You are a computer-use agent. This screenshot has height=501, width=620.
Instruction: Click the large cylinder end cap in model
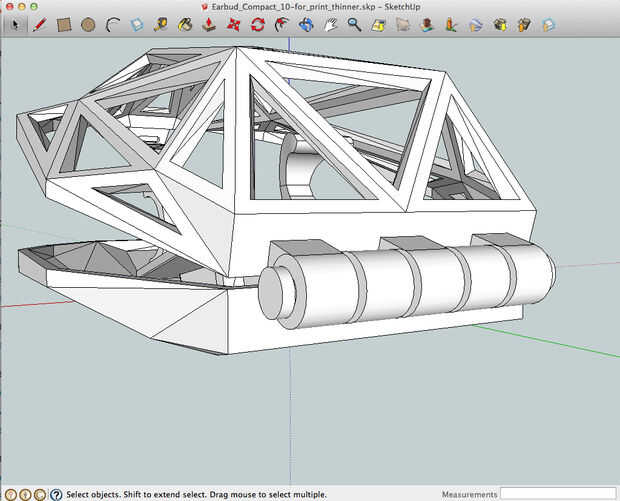(271, 294)
